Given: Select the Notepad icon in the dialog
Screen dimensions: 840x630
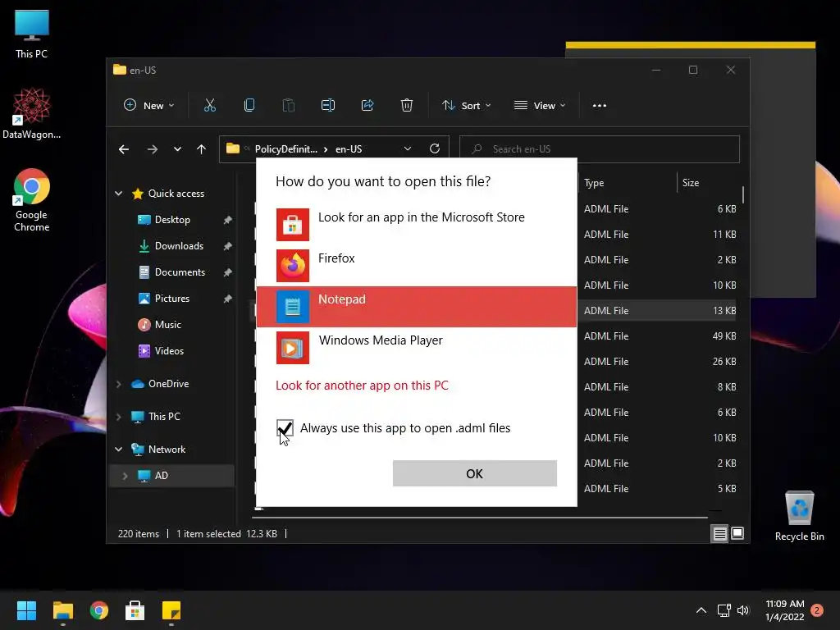Looking at the screenshot, I should pyautogui.click(x=293, y=307).
